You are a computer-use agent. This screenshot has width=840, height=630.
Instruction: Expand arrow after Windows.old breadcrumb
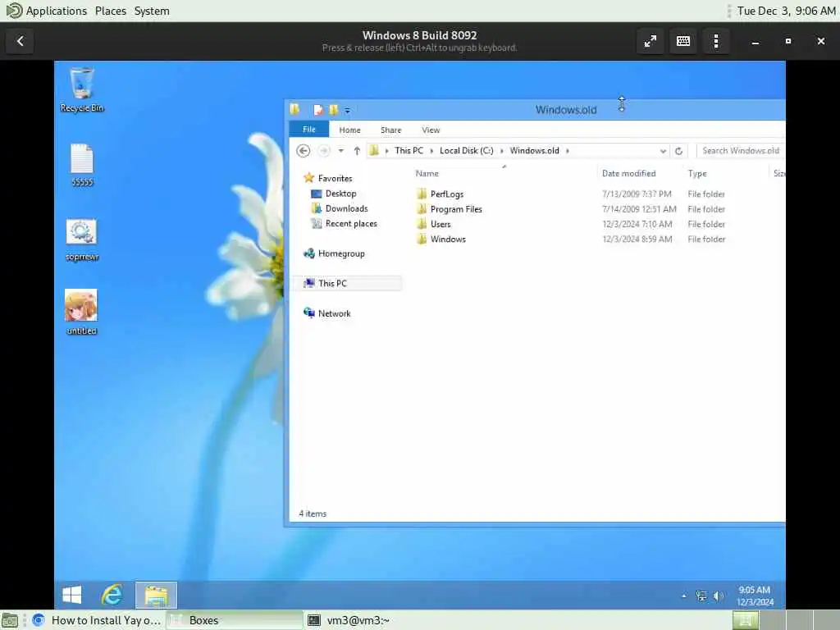pos(568,151)
